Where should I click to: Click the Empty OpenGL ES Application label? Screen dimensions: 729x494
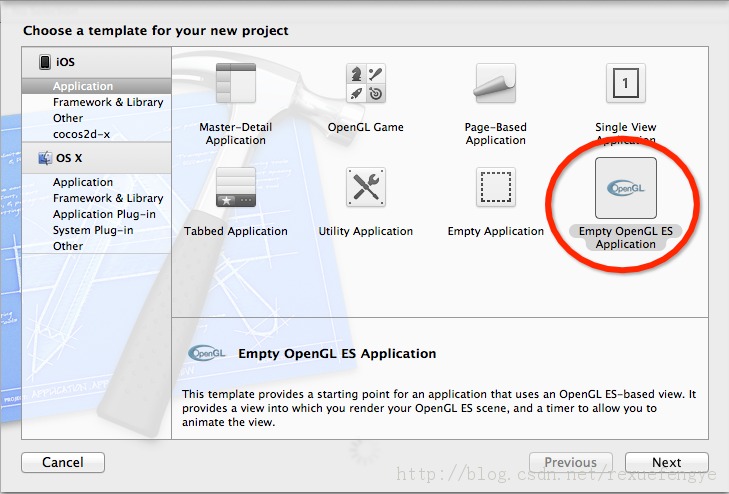626,237
